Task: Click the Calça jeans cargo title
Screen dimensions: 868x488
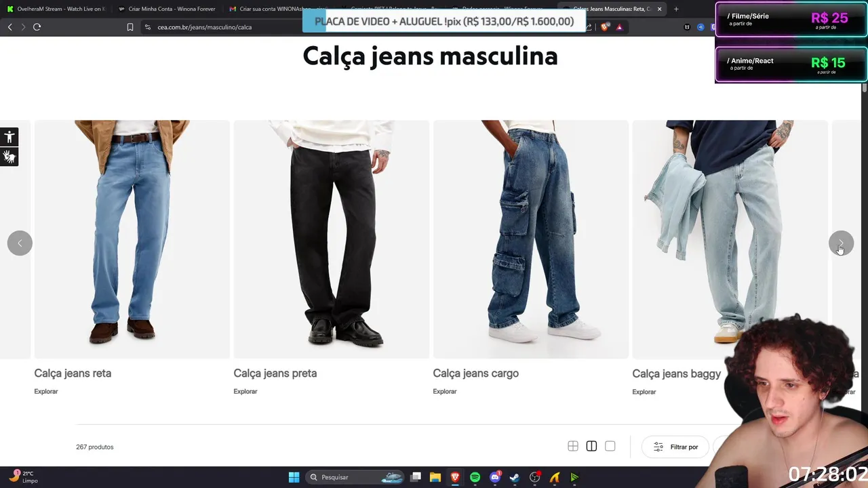Action: 476,373
